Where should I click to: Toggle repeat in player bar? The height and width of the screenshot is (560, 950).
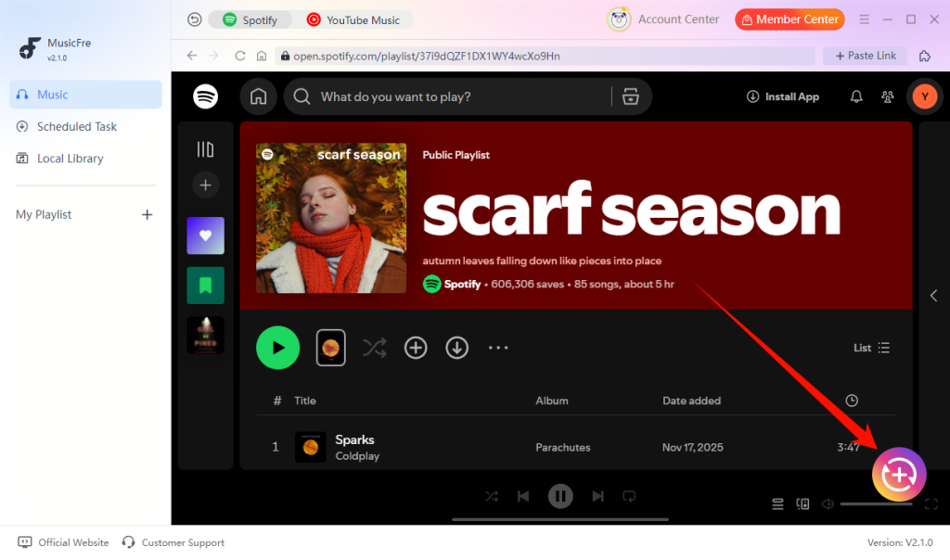click(x=629, y=496)
